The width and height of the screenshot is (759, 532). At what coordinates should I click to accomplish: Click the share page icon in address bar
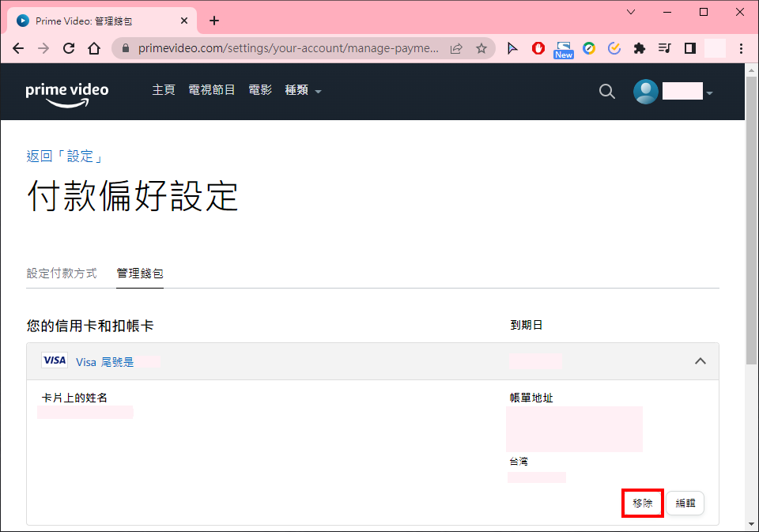[x=456, y=48]
